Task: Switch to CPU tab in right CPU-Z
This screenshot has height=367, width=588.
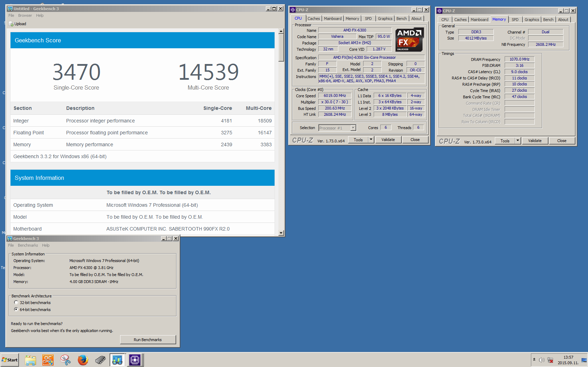Action: (x=445, y=20)
